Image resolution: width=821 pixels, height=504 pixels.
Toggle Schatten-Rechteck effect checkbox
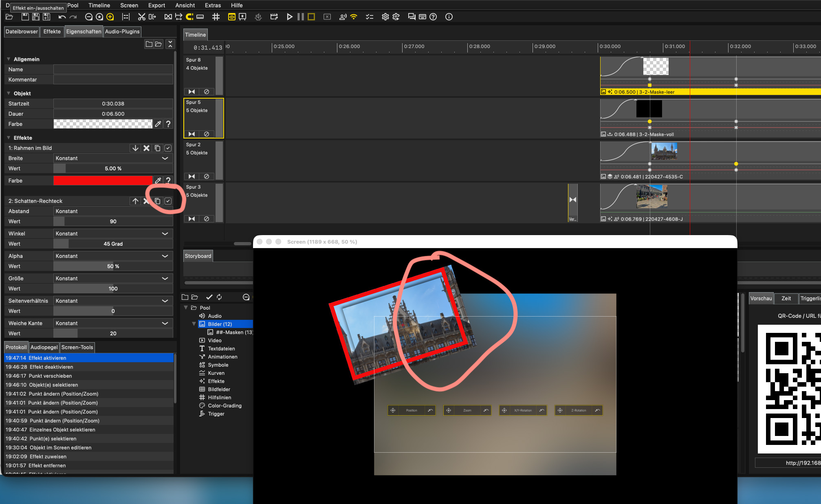click(x=168, y=201)
